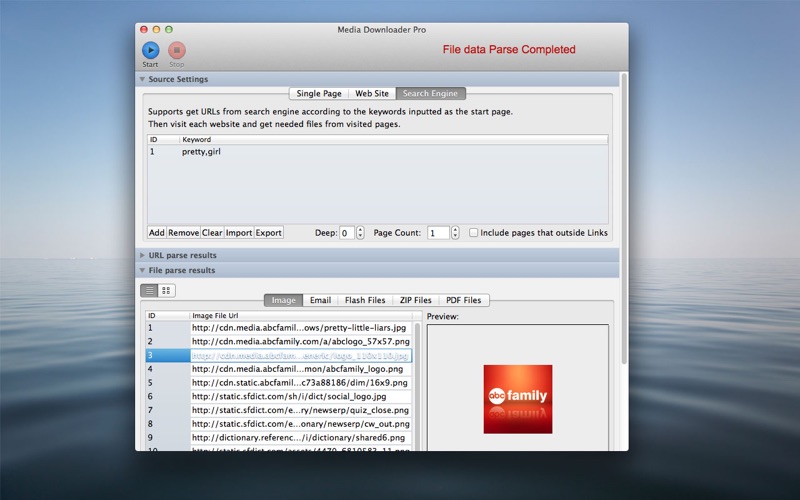
Task: Click the Deep value input field
Action: pos(347,233)
